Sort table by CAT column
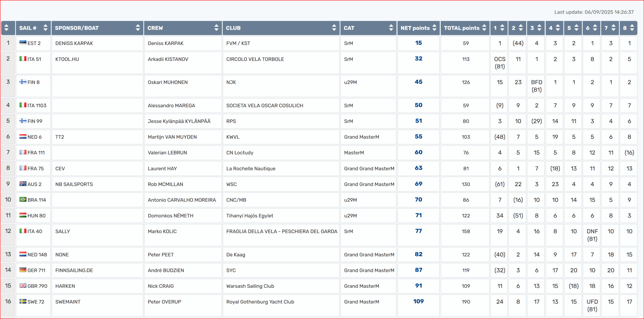This screenshot has width=644, height=319. [x=391, y=28]
